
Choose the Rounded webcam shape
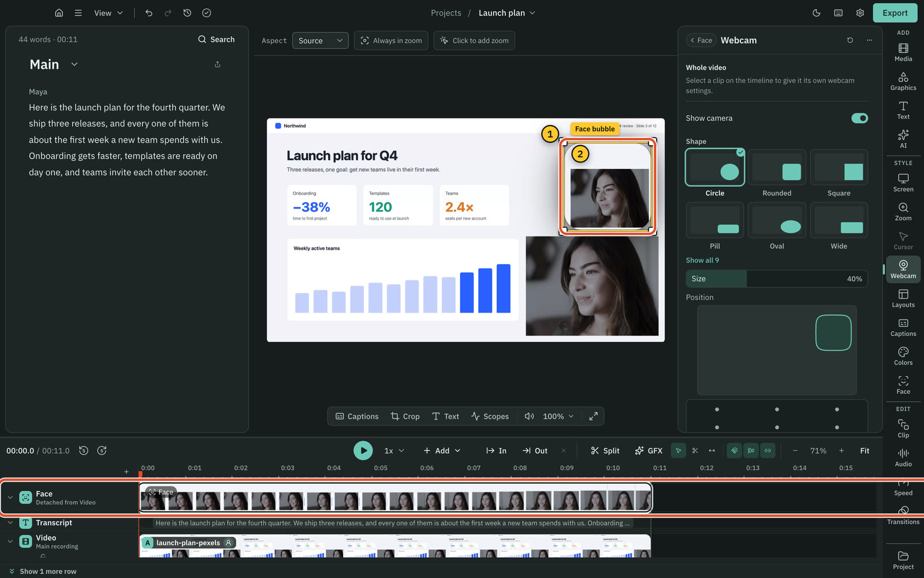tap(777, 173)
